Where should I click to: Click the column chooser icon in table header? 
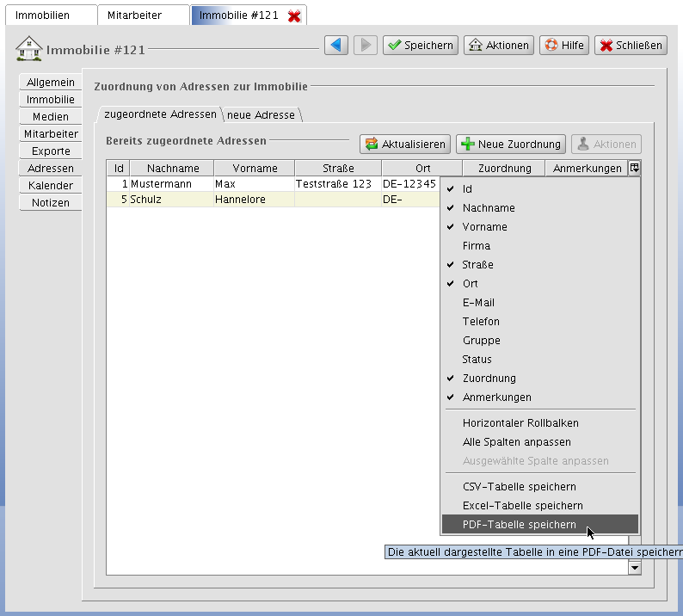click(x=635, y=168)
